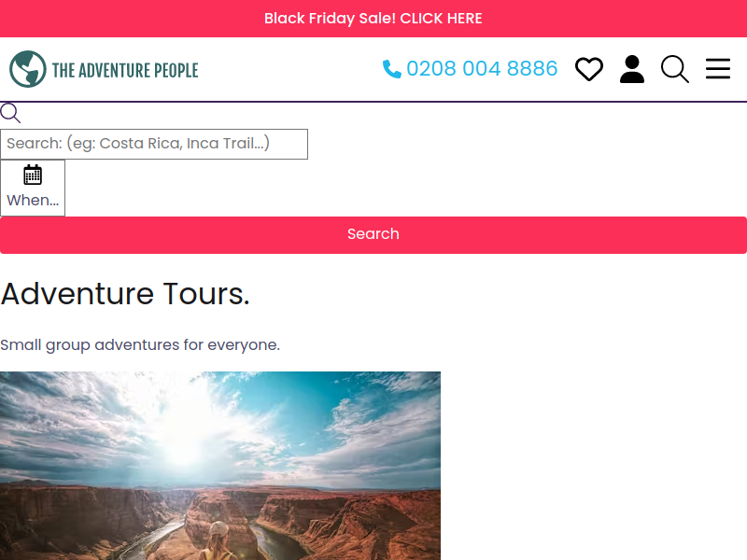Expand the When... date selector
Image resolution: width=747 pixels, height=560 pixels.
tap(33, 189)
